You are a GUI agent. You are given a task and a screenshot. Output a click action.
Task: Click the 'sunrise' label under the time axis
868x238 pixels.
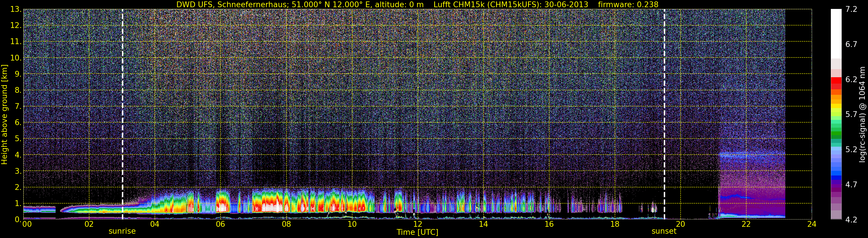tap(122, 231)
